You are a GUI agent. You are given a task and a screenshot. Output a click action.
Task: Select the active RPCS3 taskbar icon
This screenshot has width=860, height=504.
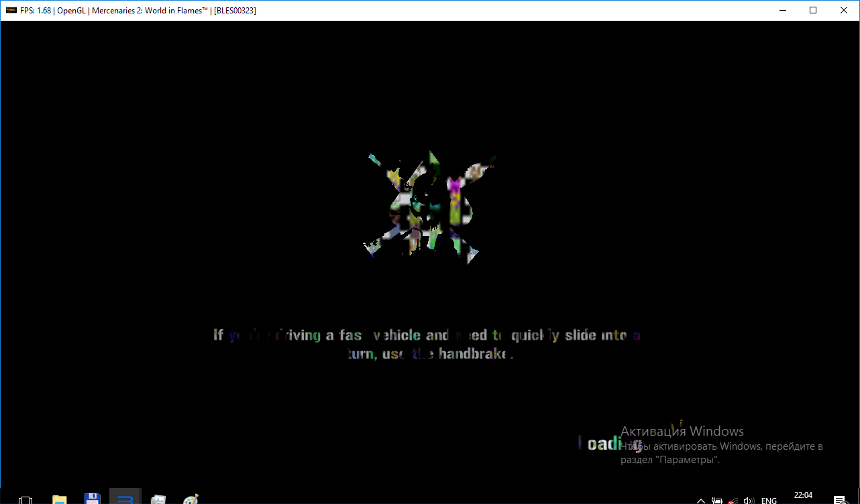(x=125, y=498)
